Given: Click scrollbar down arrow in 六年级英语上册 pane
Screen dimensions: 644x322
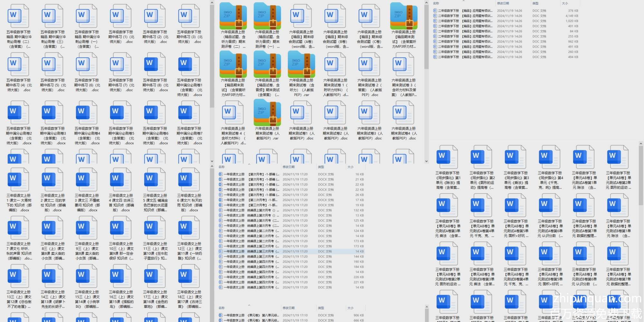Looking at the screenshot, I should tap(426, 161).
